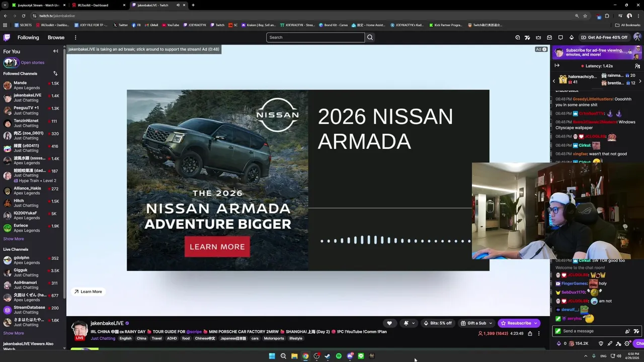Image resolution: width=644 pixels, height=362 pixels.
Task: Open the whispers chat bubble icon
Action: pos(560,37)
